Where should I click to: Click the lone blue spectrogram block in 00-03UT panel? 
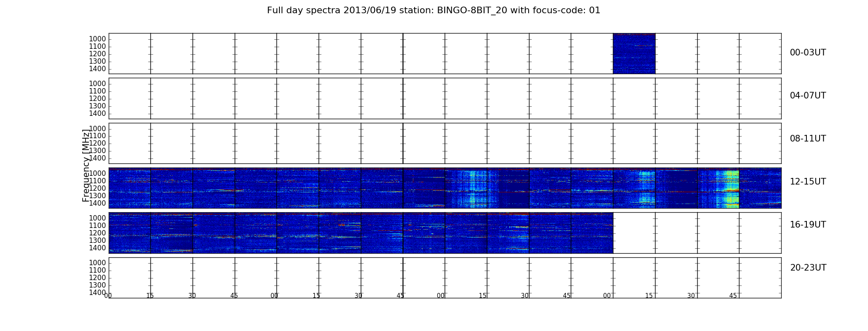point(634,53)
